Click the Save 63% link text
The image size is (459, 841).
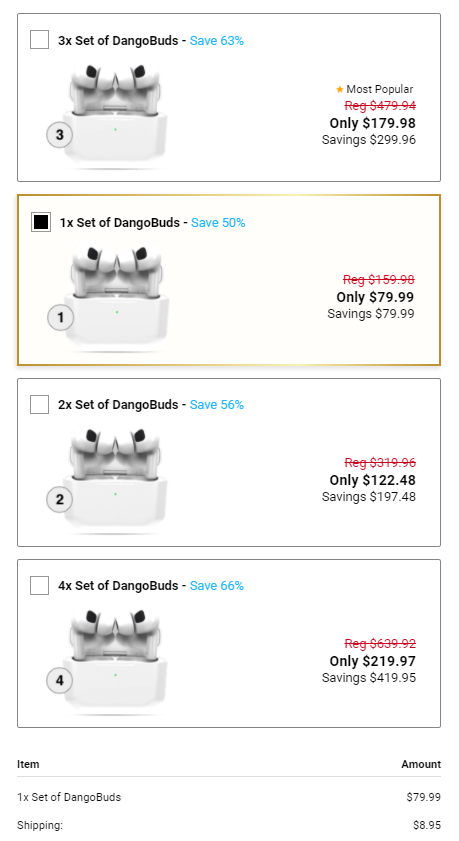pos(217,41)
